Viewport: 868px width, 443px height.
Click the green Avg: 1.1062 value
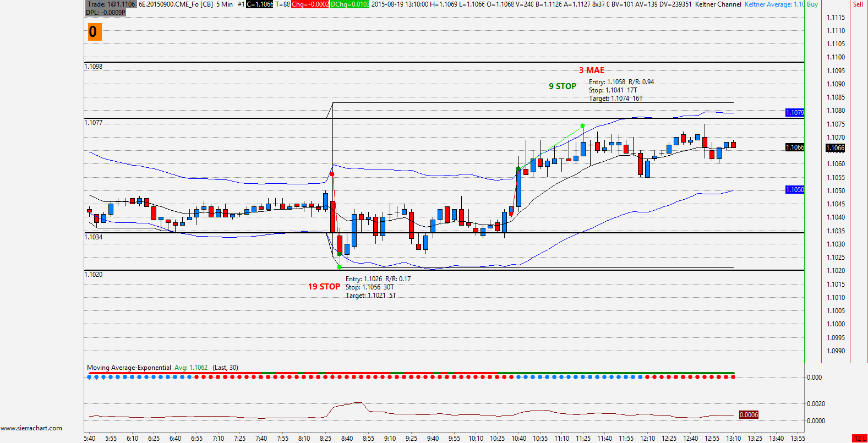coord(191,368)
